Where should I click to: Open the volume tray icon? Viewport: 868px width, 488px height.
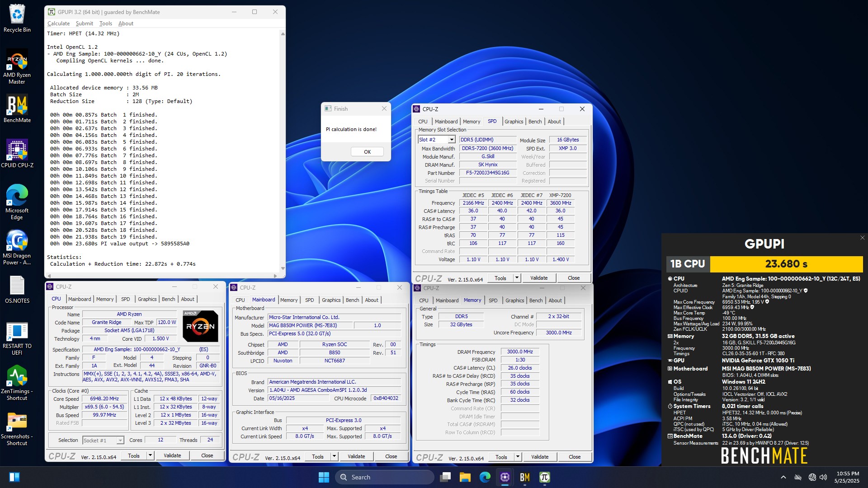823,477
